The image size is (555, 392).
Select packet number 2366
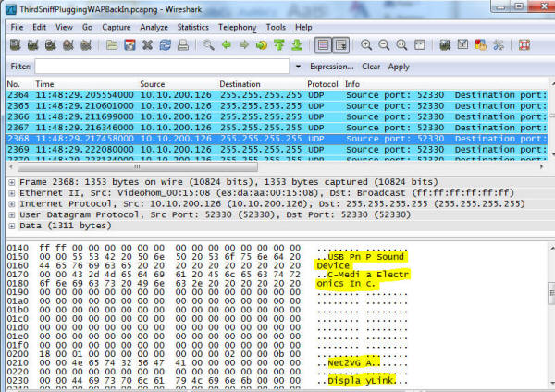click(277, 116)
